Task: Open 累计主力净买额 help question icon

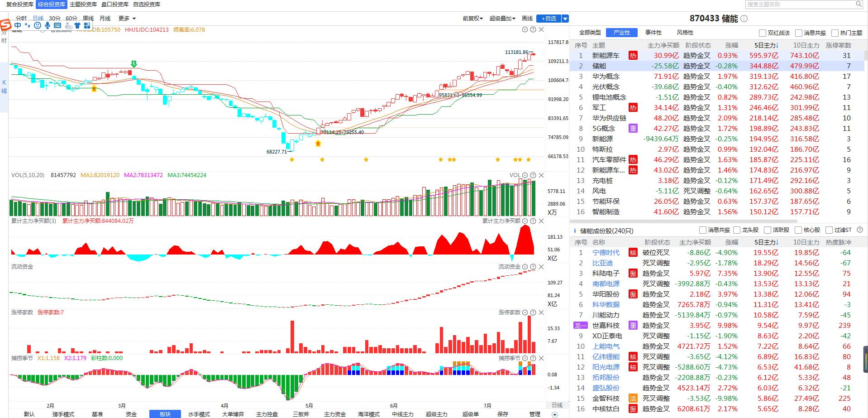Action: tap(533, 221)
